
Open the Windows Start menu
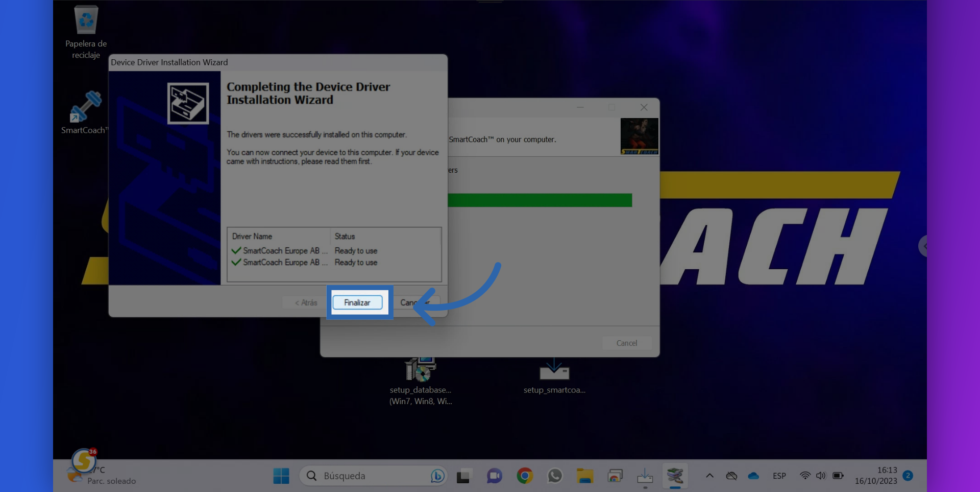coord(281,476)
